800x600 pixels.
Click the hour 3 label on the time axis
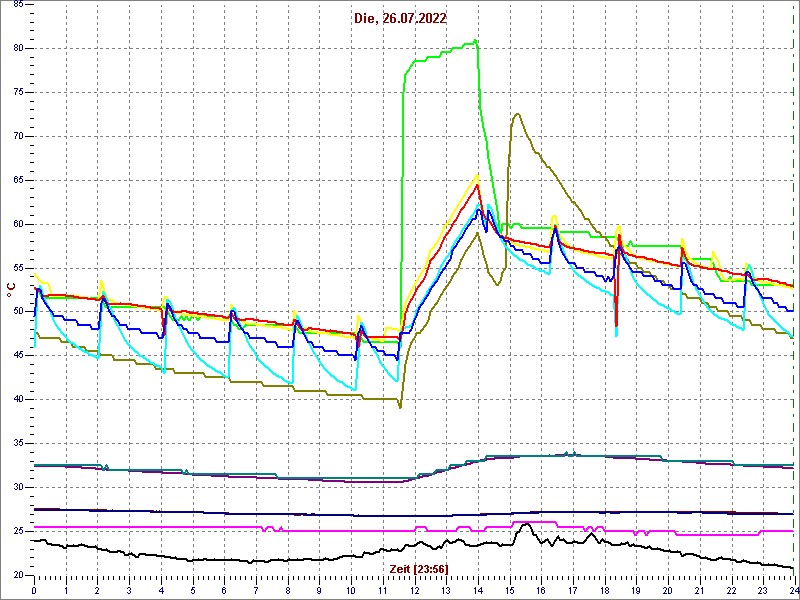pos(129,591)
